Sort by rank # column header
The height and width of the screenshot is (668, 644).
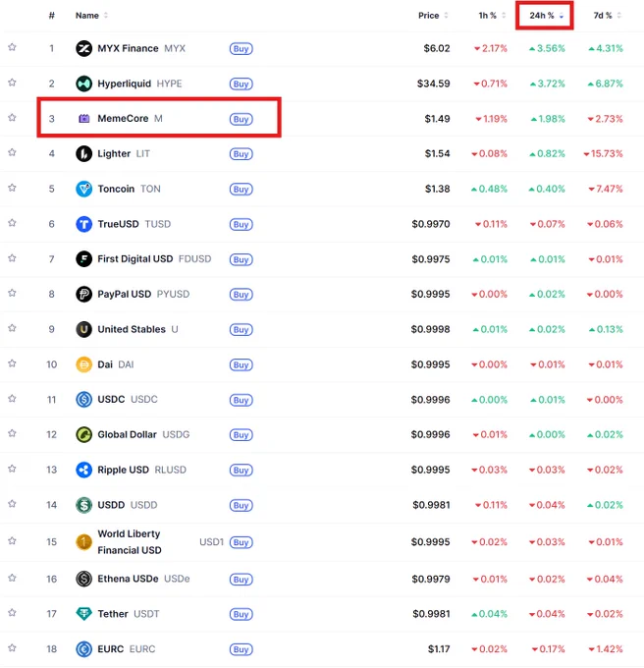click(51, 16)
